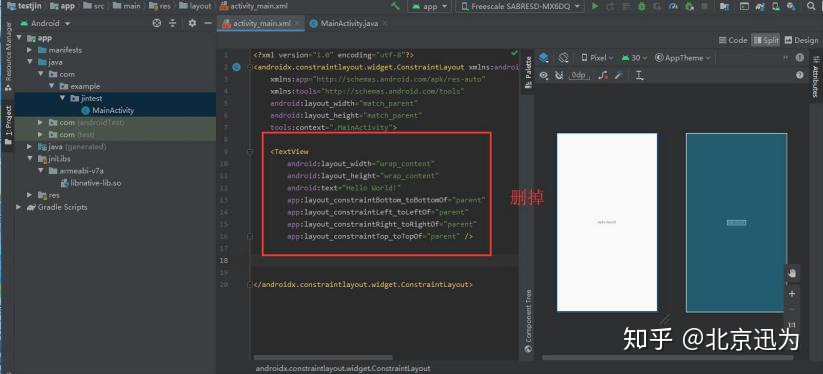
Task: Collapse the jniLibs folder node
Action: coord(30,159)
